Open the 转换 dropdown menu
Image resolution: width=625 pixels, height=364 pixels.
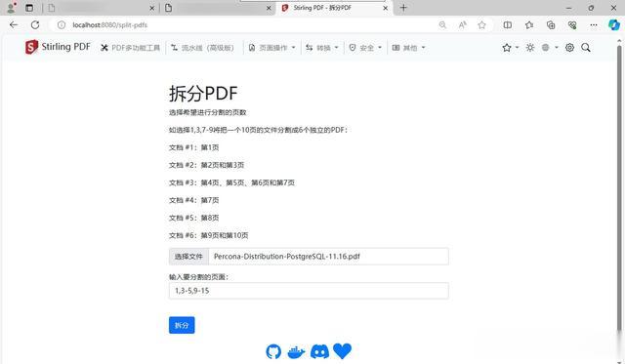[322, 48]
